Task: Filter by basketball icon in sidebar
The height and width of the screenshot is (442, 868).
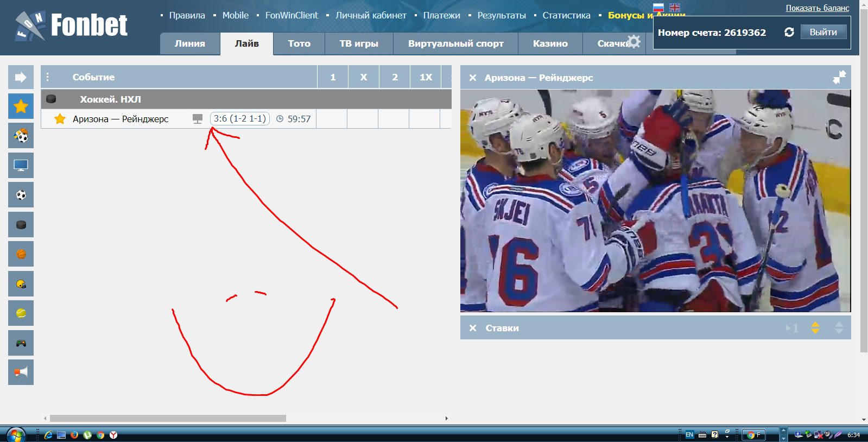Action: tap(21, 254)
